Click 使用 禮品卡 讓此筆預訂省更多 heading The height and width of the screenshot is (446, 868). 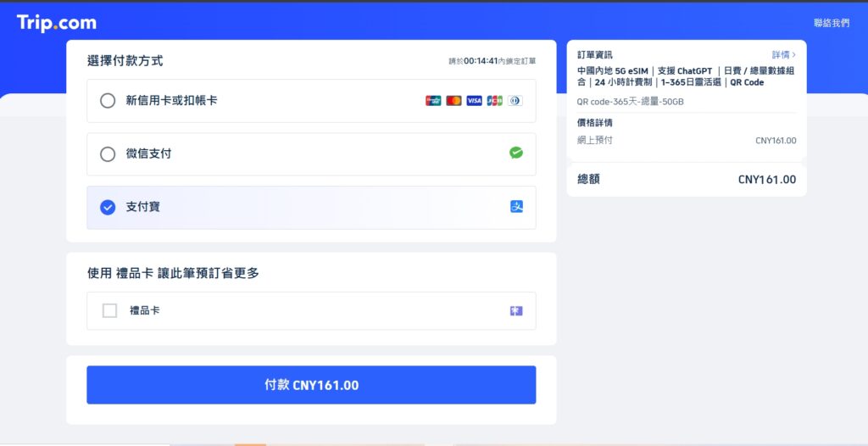(x=173, y=273)
